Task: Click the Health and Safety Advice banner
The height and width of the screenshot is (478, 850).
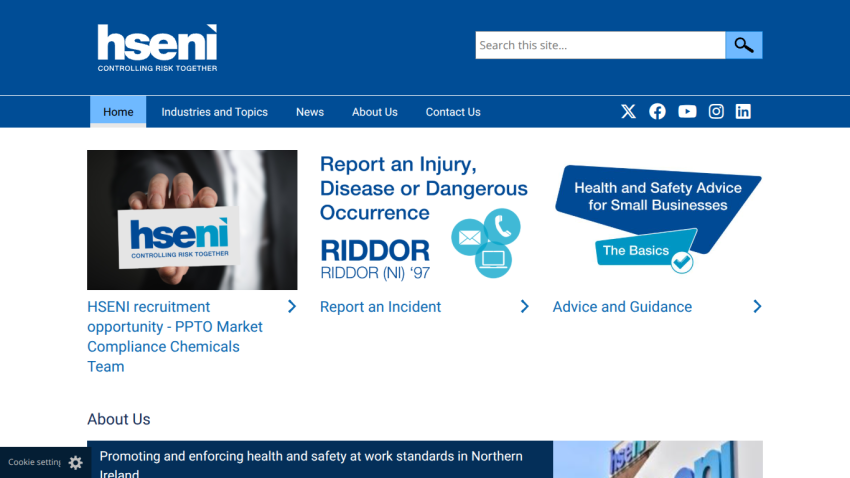Action: click(x=658, y=220)
